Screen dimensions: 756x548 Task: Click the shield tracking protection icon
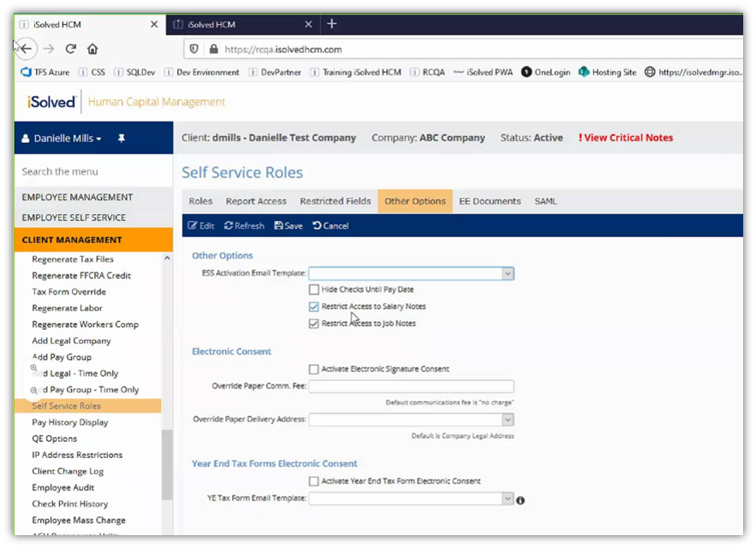tap(193, 49)
